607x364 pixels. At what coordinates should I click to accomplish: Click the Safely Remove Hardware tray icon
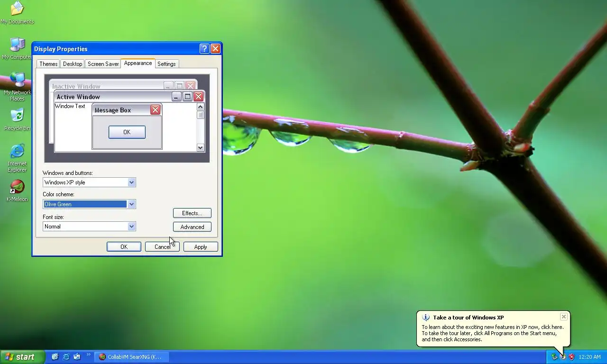(554, 357)
